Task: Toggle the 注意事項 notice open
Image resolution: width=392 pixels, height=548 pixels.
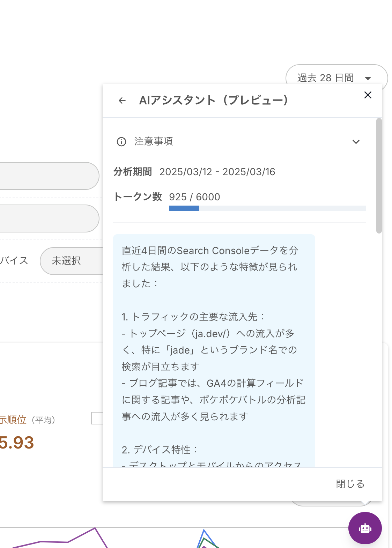Action: point(154,142)
